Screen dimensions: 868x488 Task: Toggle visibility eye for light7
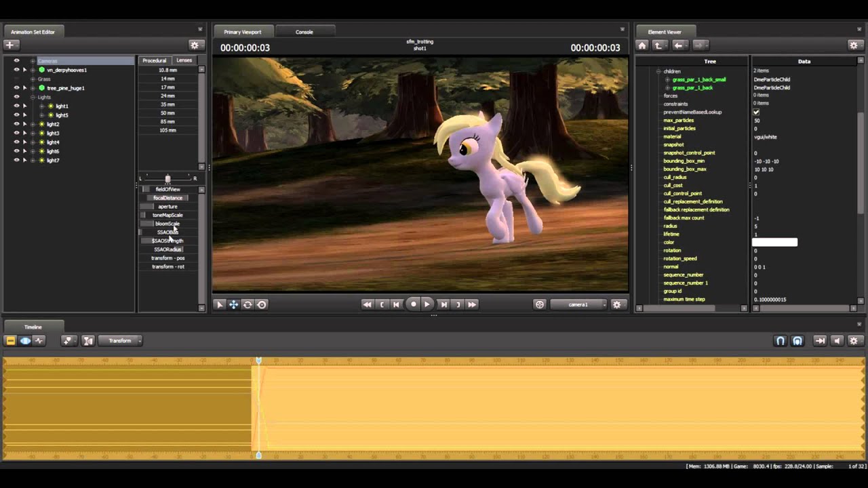coord(16,160)
